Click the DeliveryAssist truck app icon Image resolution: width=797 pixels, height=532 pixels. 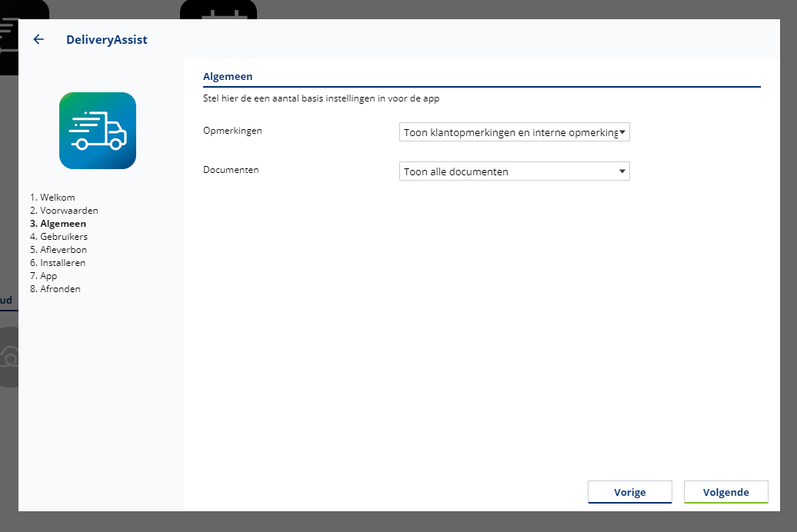pos(98,131)
